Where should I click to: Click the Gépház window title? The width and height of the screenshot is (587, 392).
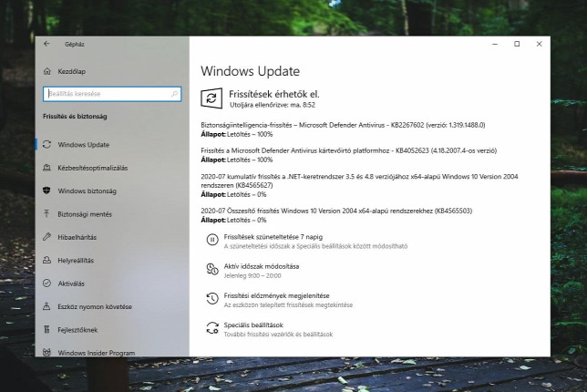coord(75,44)
